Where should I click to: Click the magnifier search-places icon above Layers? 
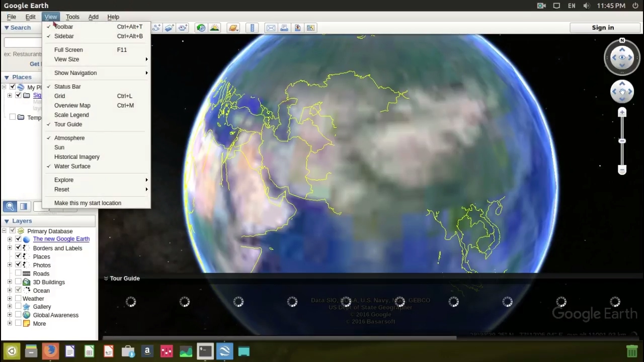[10, 207]
